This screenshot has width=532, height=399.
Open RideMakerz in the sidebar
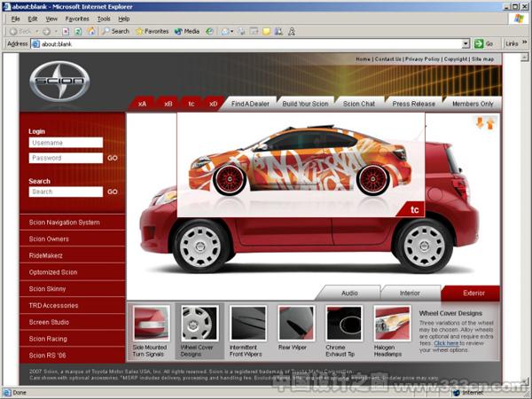click(x=73, y=255)
